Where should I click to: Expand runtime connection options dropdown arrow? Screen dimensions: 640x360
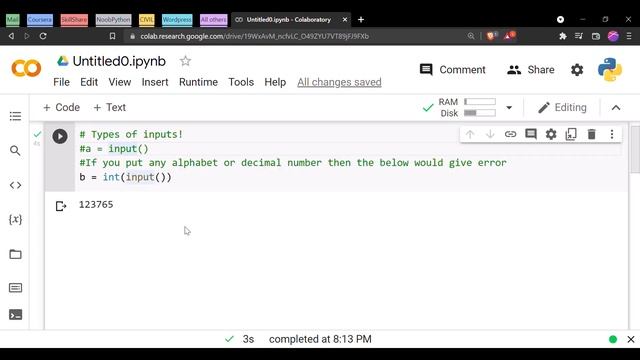509,108
